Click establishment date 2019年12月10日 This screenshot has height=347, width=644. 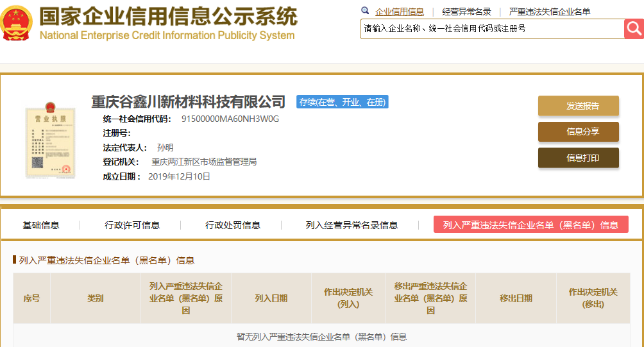[x=179, y=176]
